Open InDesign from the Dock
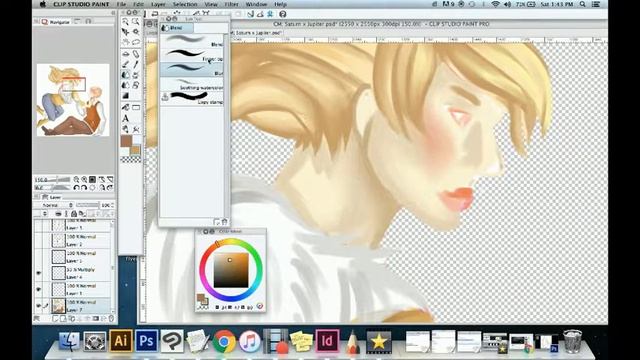The image size is (640, 360). (327, 341)
